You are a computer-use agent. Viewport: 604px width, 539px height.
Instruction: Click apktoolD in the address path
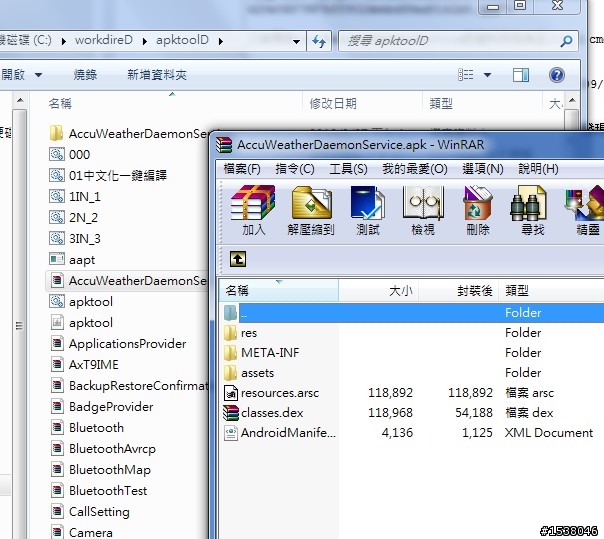pos(182,40)
